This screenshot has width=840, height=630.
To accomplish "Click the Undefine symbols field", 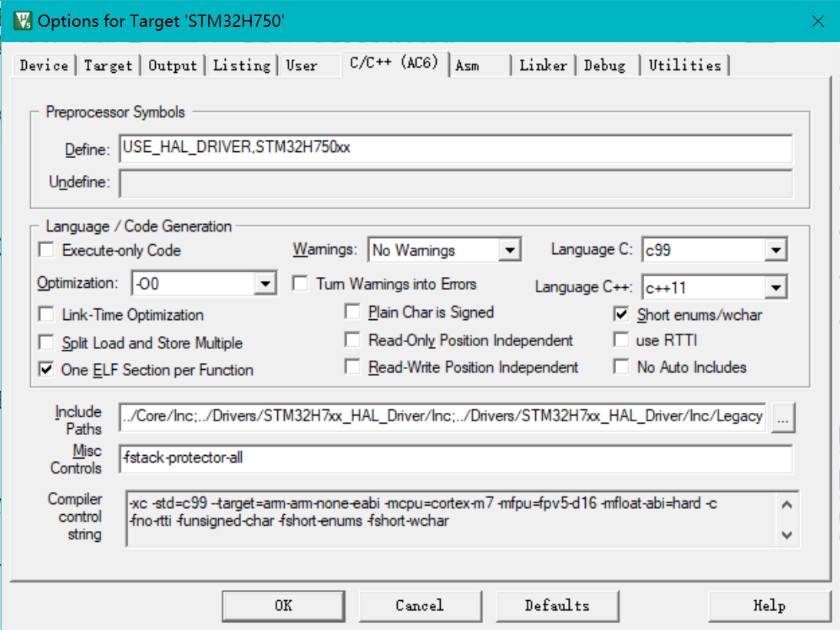I will point(456,183).
